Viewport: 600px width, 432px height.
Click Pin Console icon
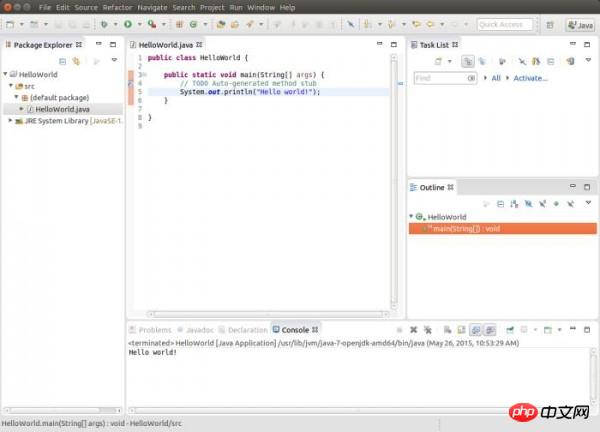pos(510,329)
